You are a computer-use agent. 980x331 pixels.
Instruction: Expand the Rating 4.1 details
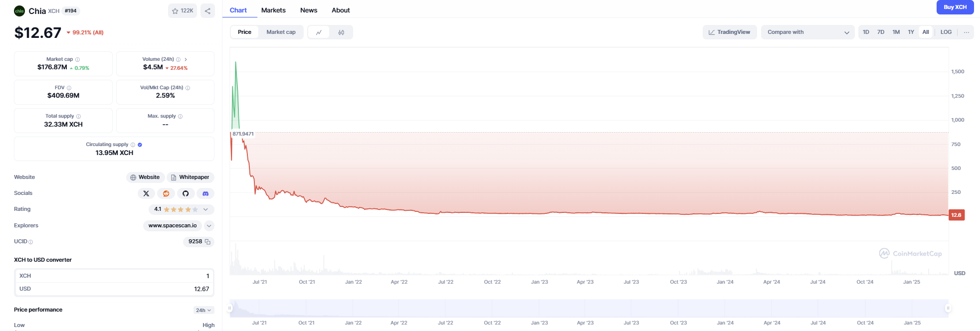[x=205, y=209]
